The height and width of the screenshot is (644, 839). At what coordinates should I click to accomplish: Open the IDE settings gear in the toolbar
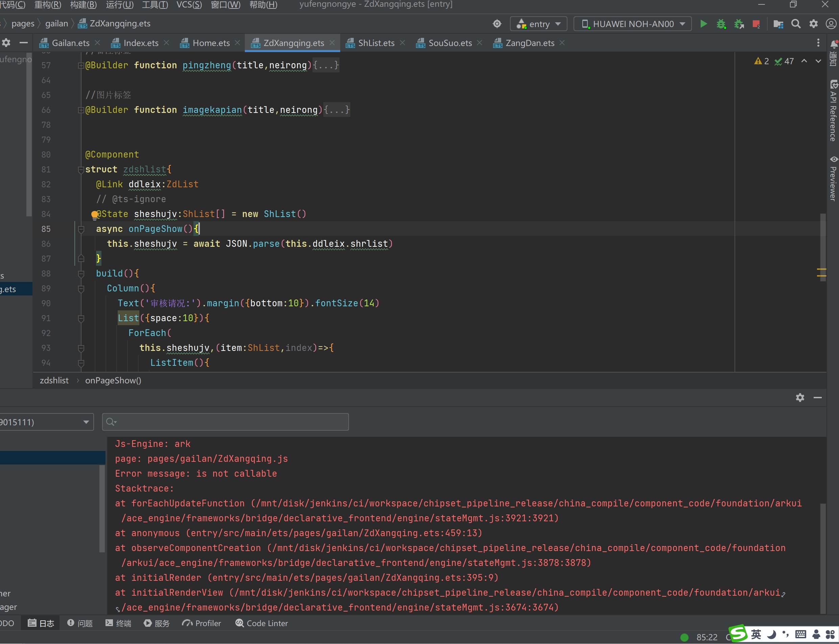point(813,24)
